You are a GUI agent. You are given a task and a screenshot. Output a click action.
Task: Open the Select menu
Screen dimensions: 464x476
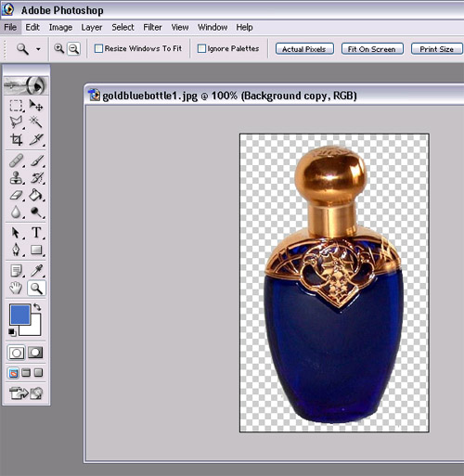tap(122, 27)
